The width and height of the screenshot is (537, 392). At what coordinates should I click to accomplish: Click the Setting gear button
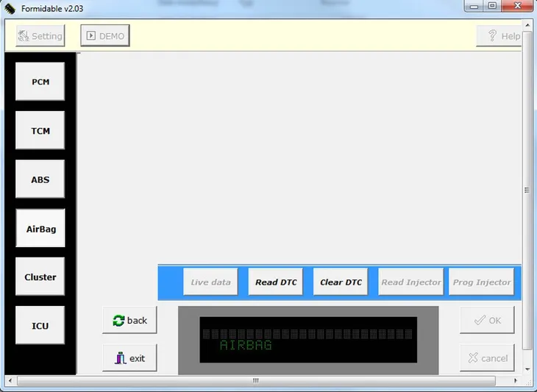click(x=40, y=36)
